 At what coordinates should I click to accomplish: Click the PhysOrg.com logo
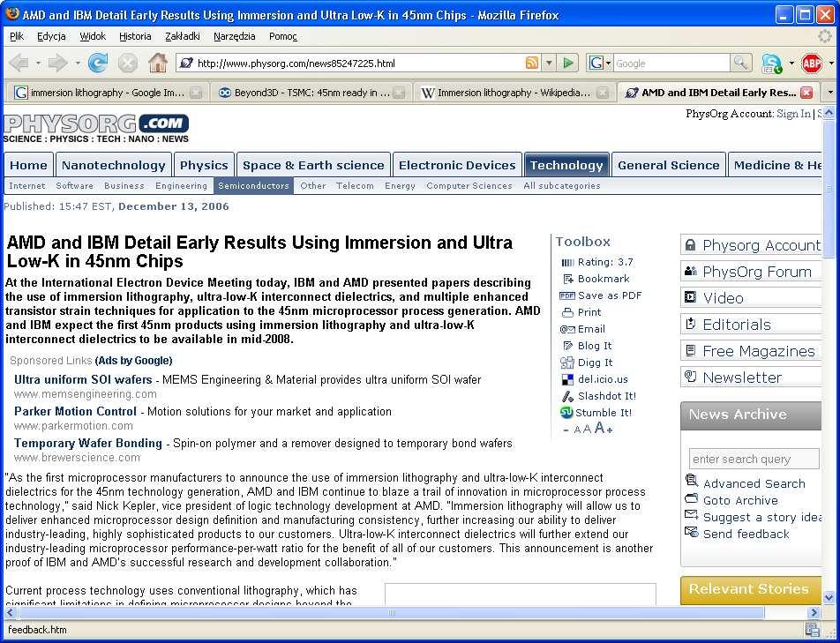pos(96,129)
